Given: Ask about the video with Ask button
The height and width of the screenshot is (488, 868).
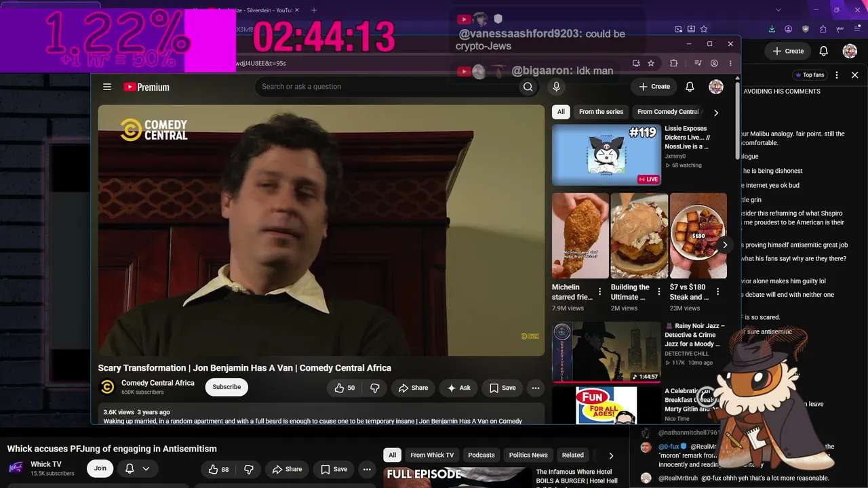Looking at the screenshot, I should pyautogui.click(x=458, y=388).
